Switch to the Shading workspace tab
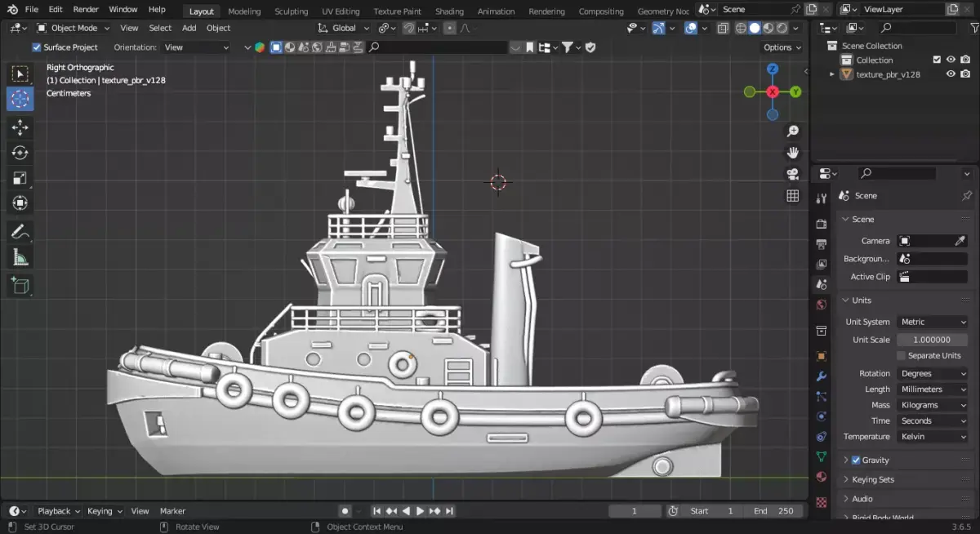This screenshot has height=534, width=980. [x=449, y=11]
